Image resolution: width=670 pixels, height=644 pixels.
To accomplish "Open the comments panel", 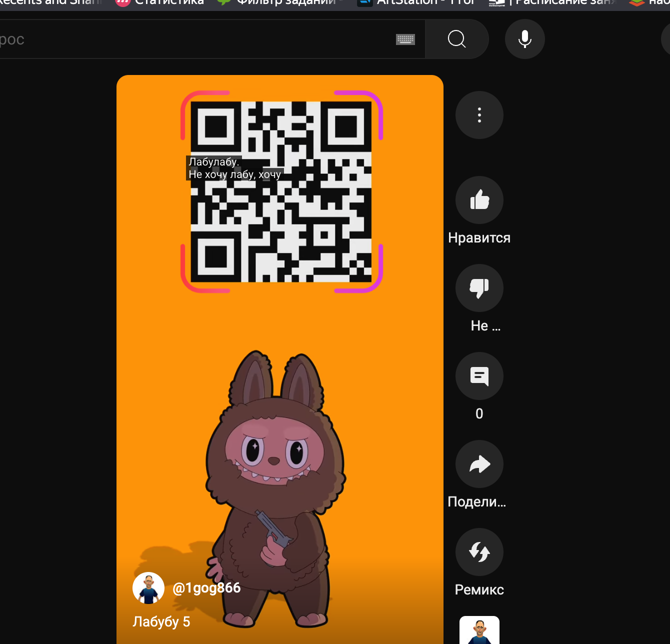I will tap(479, 376).
